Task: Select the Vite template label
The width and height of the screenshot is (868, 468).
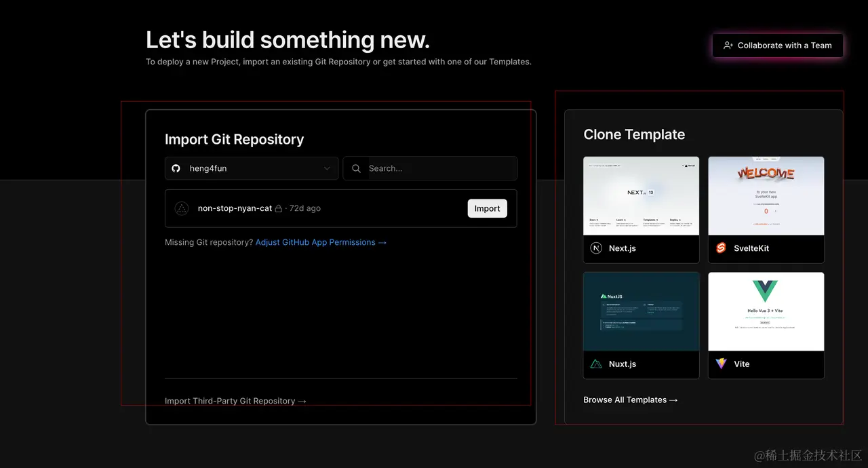Action: tap(742, 364)
